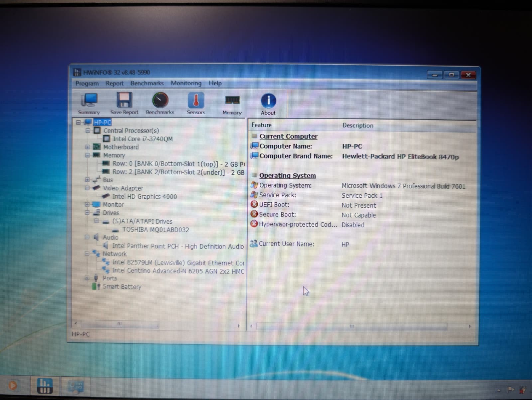Viewport: 532px width, 400px height.
Task: Open the Monitoring menu
Action: (x=186, y=83)
